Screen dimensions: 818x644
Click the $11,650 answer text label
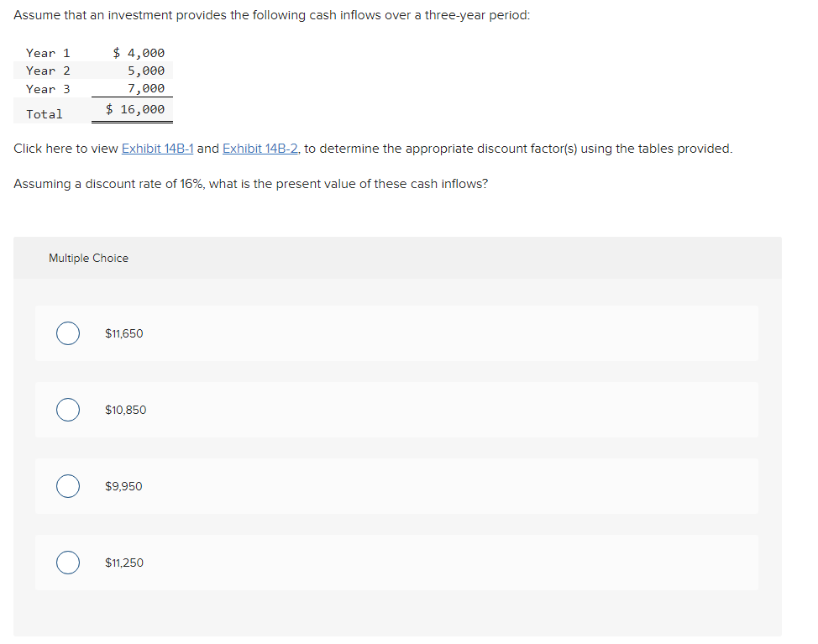coord(123,333)
